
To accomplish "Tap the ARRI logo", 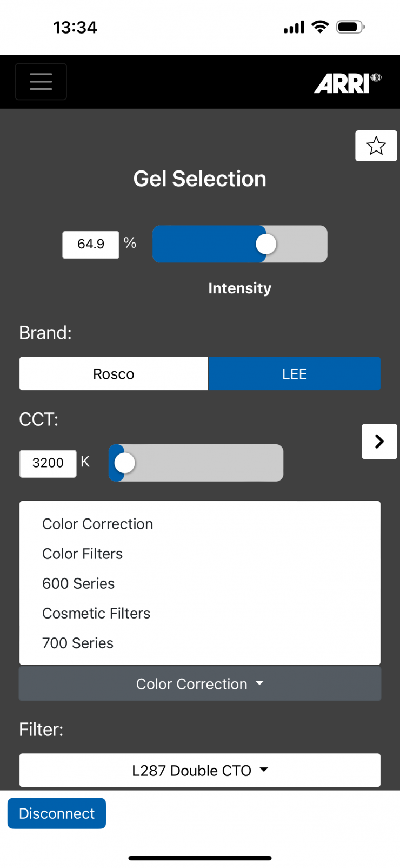I will point(347,83).
